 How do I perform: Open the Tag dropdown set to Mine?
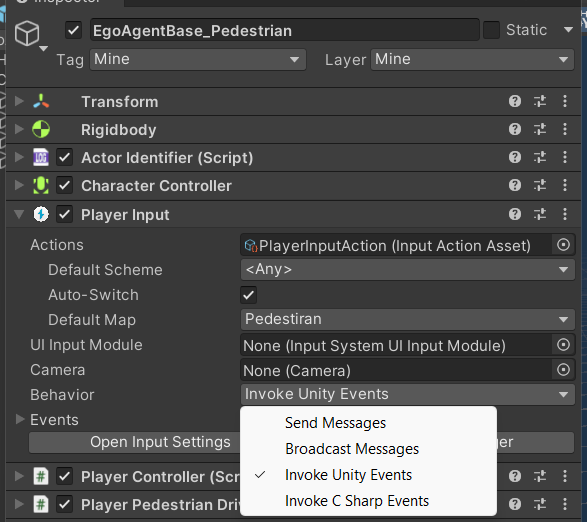point(198,59)
